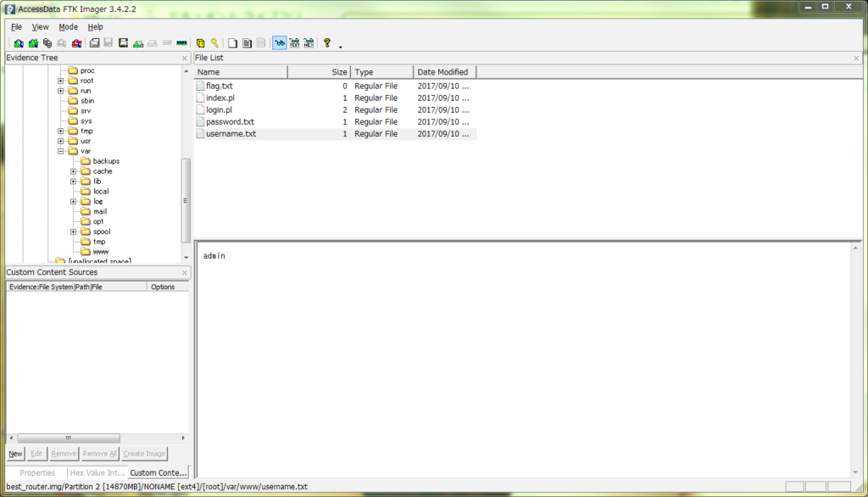The width and height of the screenshot is (868, 497).
Task: Open the Mode menu
Action: coord(68,26)
